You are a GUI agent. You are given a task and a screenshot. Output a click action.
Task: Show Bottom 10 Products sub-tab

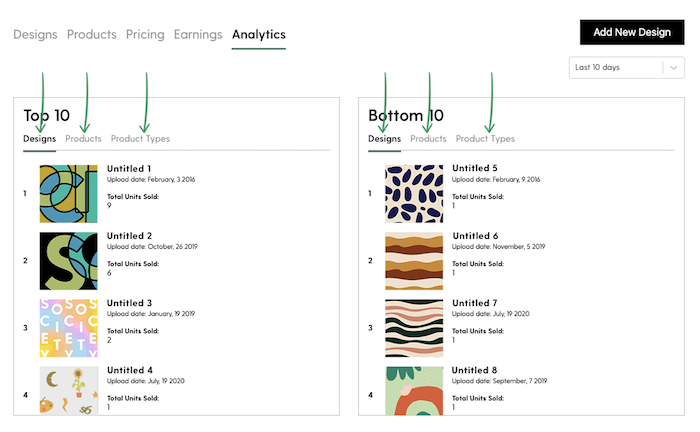tap(428, 139)
